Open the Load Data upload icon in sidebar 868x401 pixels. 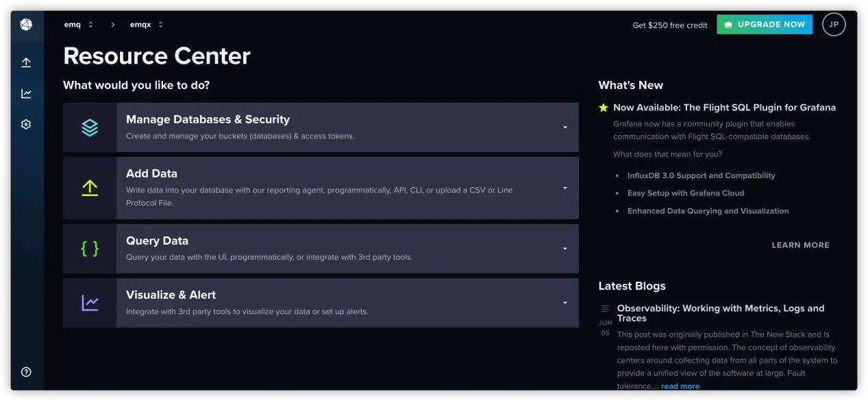coord(26,62)
